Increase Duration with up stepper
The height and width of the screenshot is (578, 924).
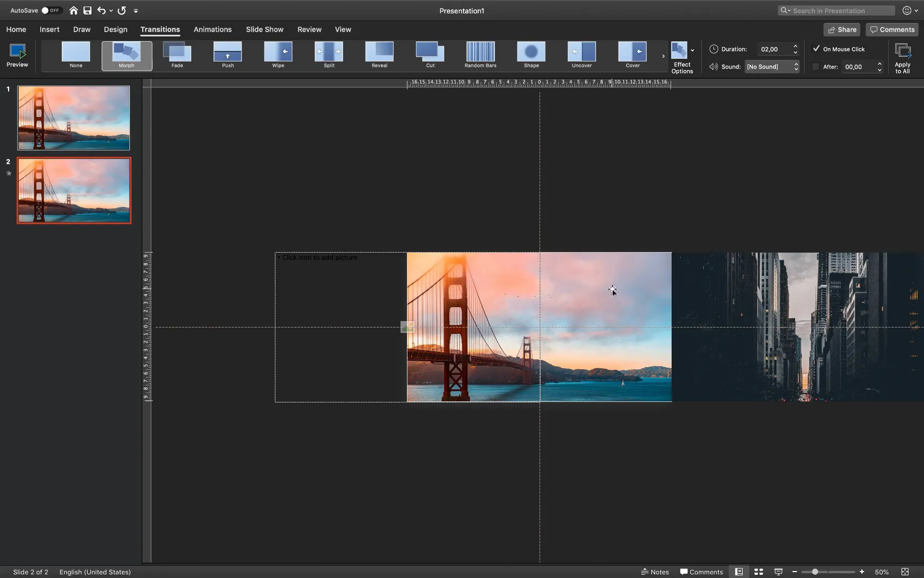pos(796,46)
